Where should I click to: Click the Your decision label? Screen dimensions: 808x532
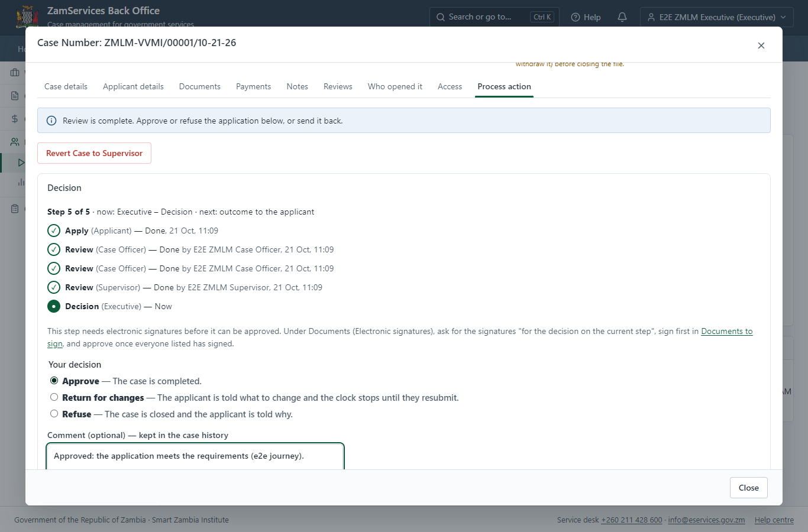(75, 365)
